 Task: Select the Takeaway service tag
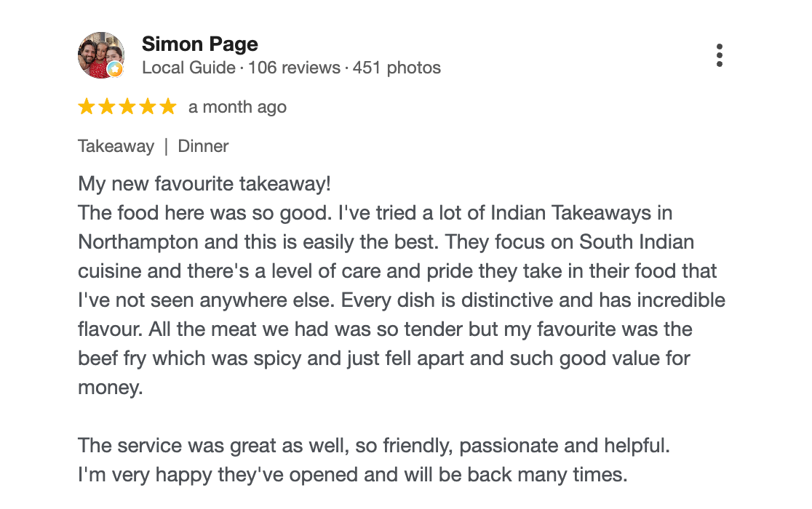(116, 146)
